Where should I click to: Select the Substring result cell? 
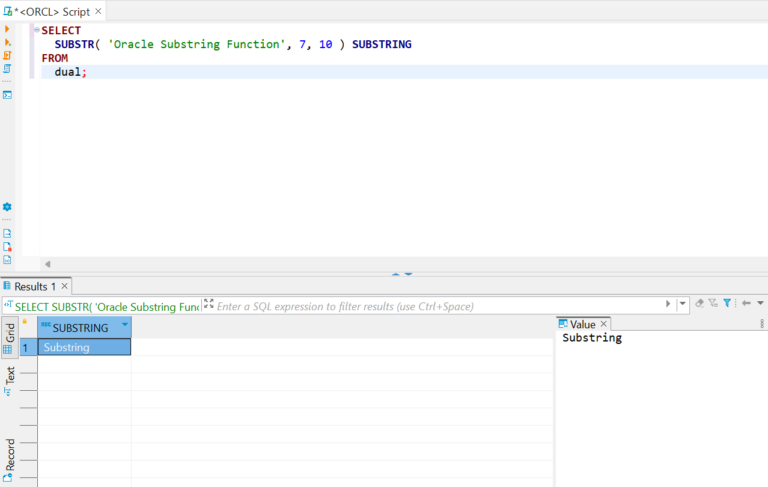pos(84,347)
